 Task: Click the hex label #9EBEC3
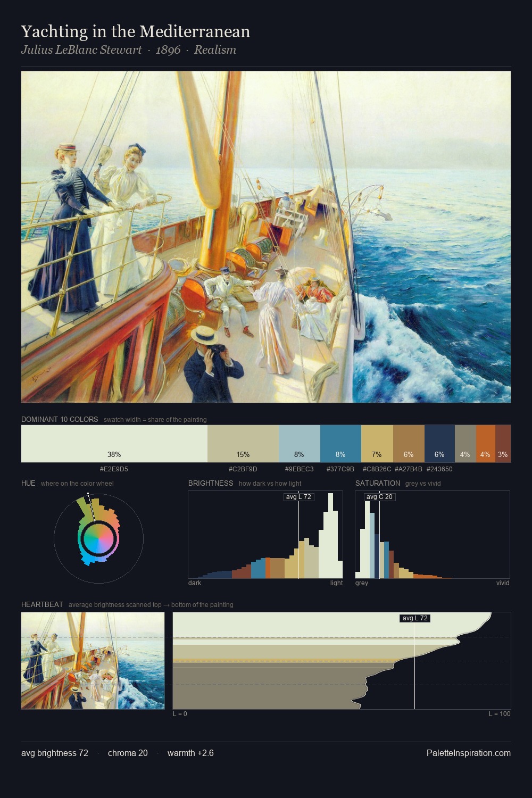point(299,469)
